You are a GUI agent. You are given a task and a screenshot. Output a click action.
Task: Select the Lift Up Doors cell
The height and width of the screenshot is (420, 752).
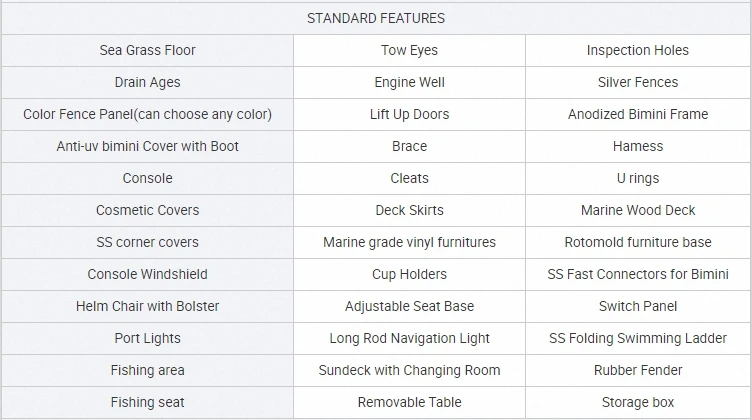[409, 114]
